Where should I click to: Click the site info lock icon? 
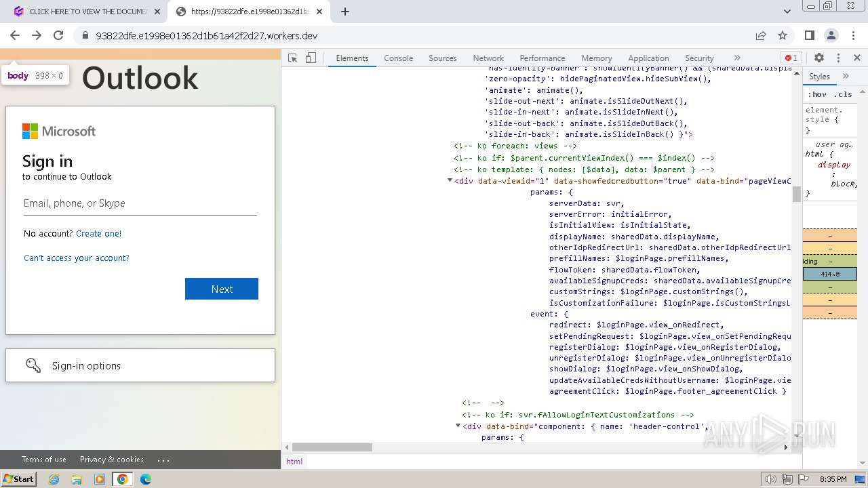point(84,35)
